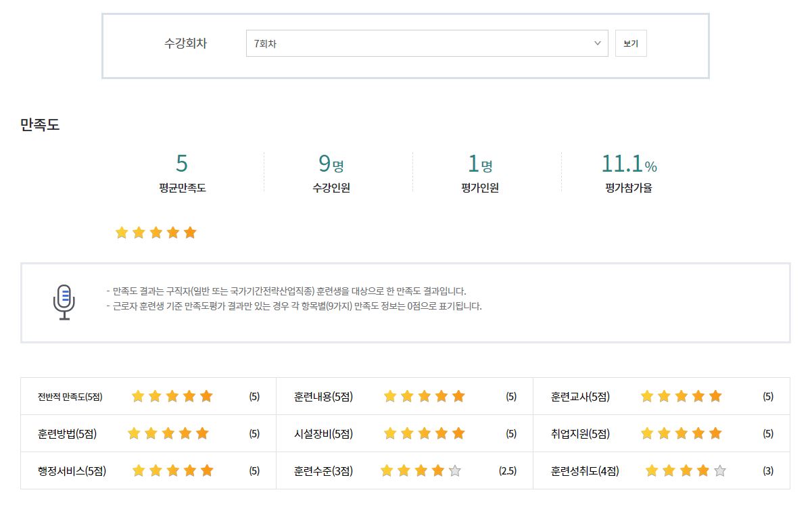The width and height of the screenshot is (812, 509).
Task: Click the 훈련내용 star rating
Action: coord(424,396)
